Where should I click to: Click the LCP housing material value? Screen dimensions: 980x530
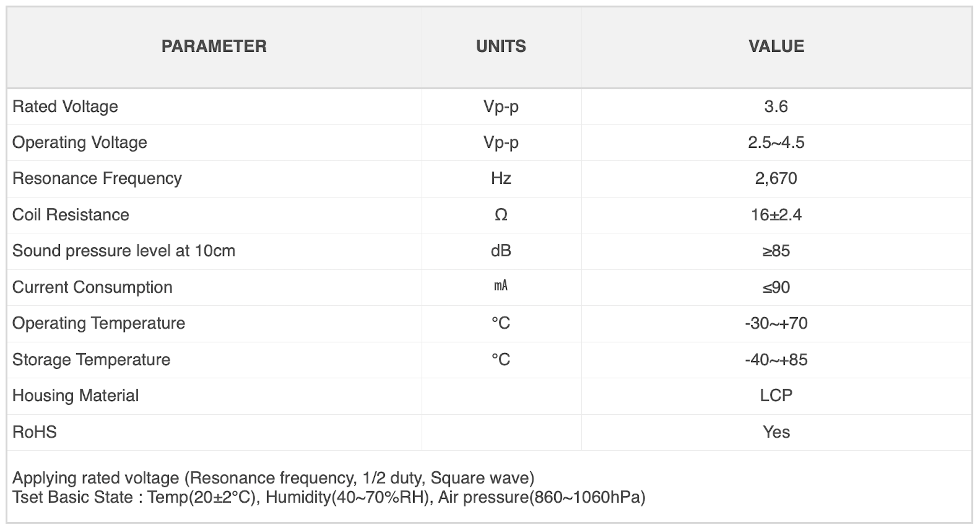(x=776, y=396)
